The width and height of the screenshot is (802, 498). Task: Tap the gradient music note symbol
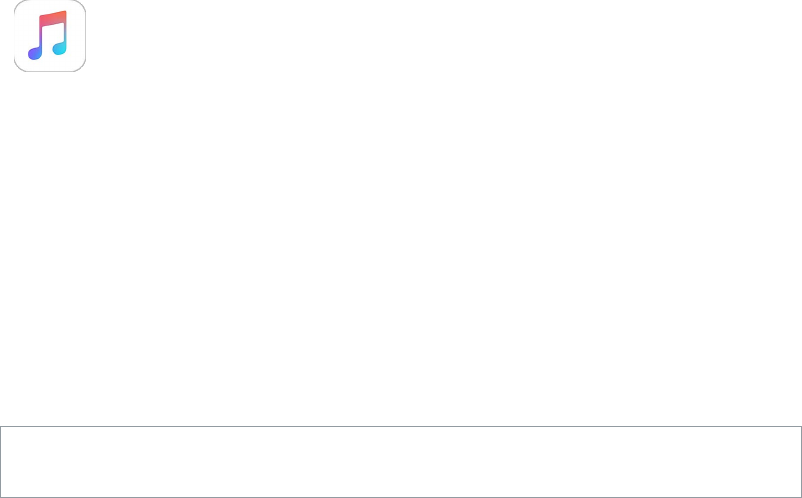tap(50, 36)
